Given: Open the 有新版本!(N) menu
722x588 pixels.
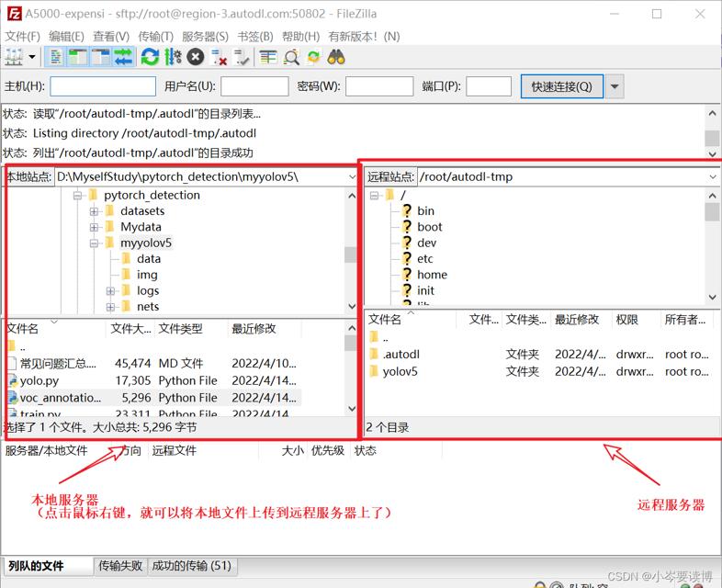Looking at the screenshot, I should point(364,37).
